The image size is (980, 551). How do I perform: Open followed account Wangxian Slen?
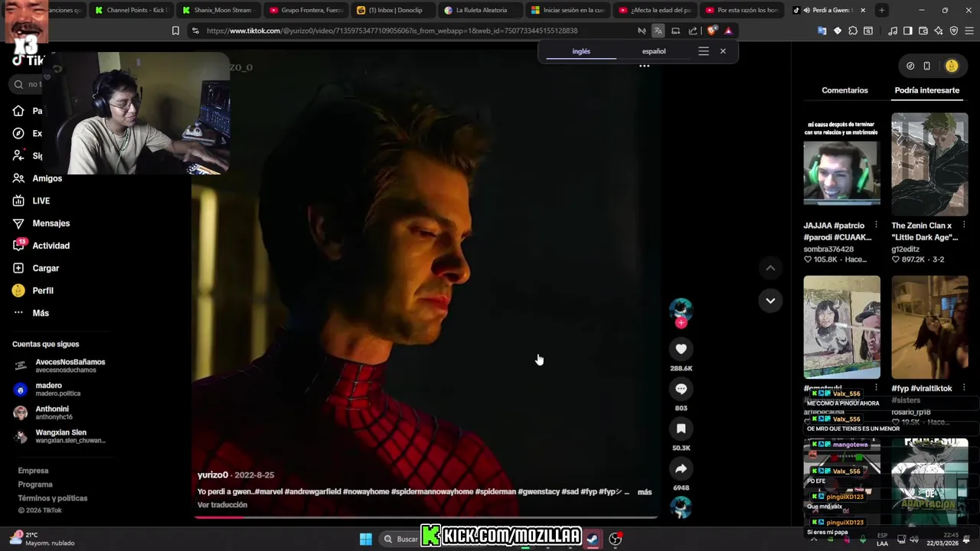(x=60, y=436)
